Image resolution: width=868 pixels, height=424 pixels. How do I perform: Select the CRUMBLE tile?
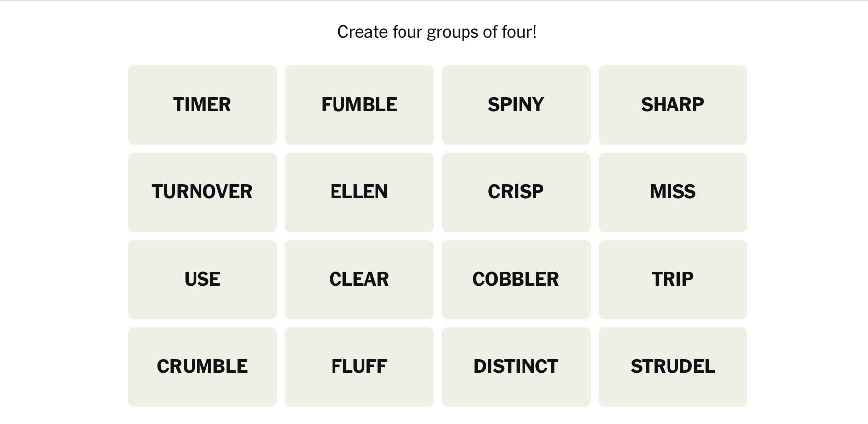click(202, 367)
